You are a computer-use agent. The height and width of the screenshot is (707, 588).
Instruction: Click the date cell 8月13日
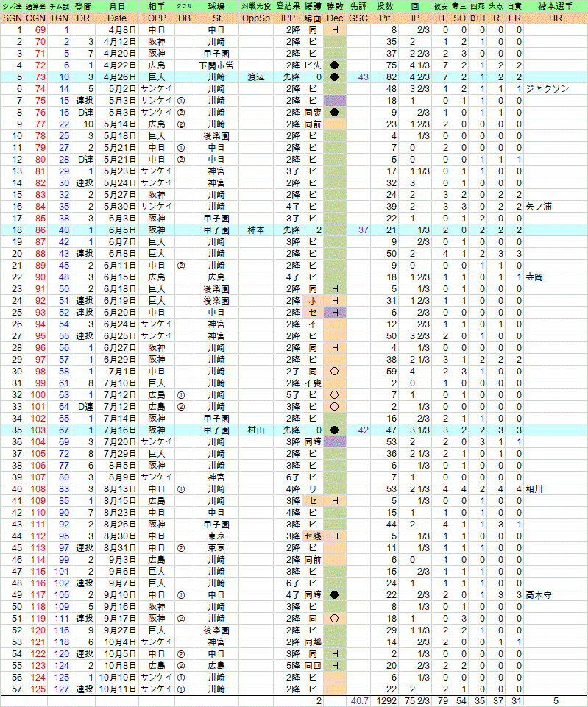(119, 489)
